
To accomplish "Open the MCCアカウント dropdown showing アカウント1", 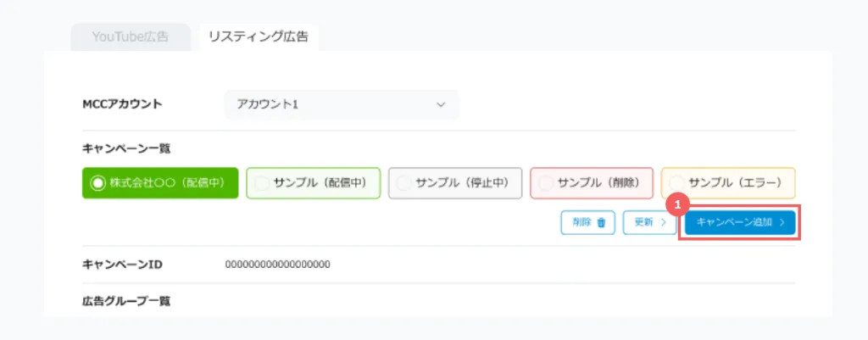I will 341,104.
